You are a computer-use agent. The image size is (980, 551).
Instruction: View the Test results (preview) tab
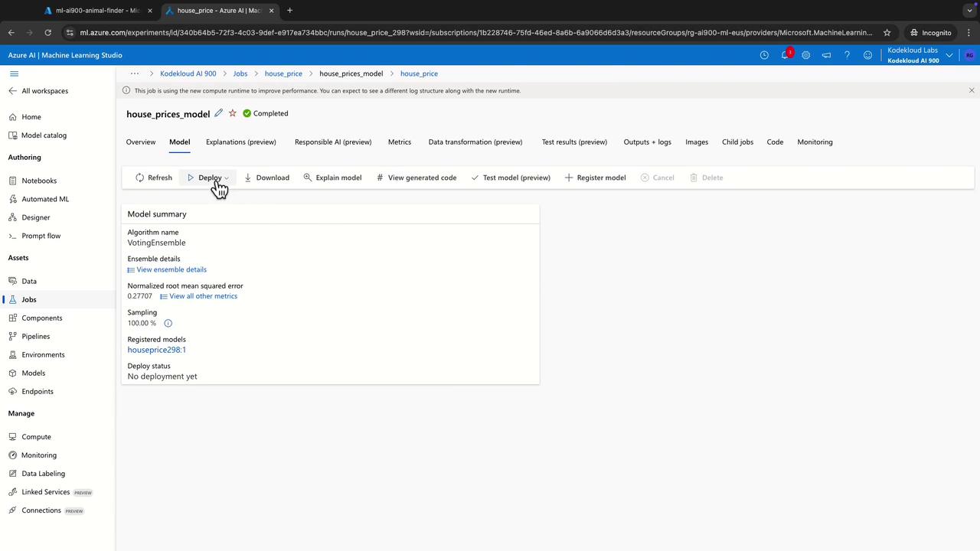pyautogui.click(x=574, y=142)
